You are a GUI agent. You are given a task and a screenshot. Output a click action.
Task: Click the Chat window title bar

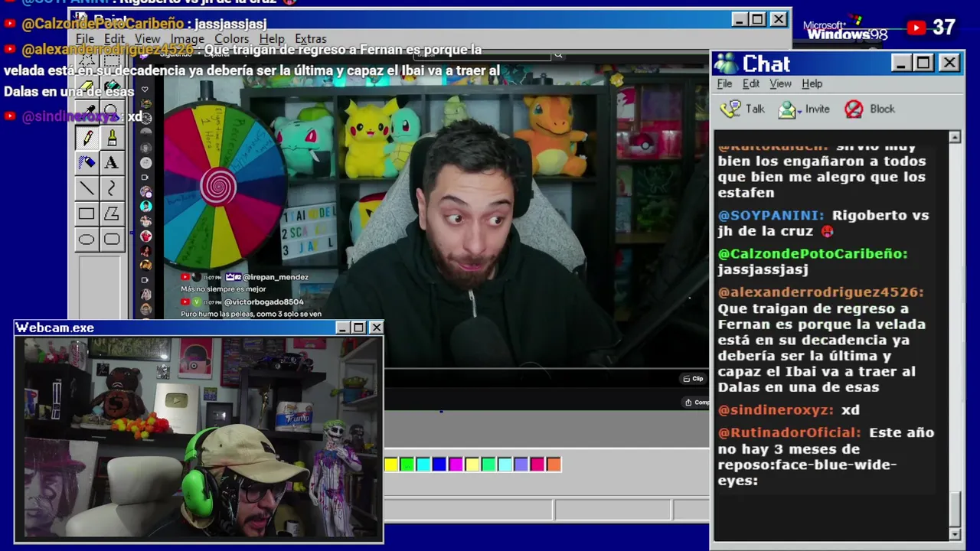tap(837, 63)
